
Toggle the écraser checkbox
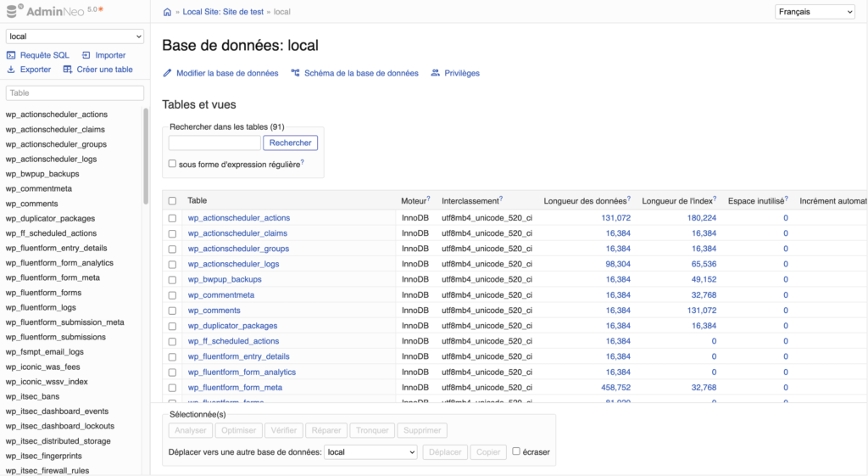point(516,451)
